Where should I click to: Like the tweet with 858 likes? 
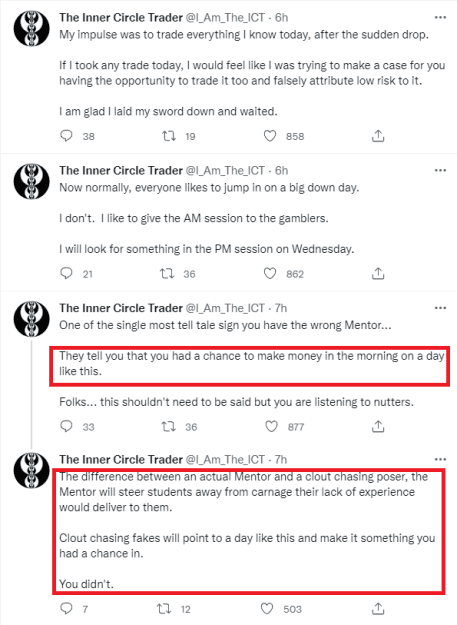[270, 136]
